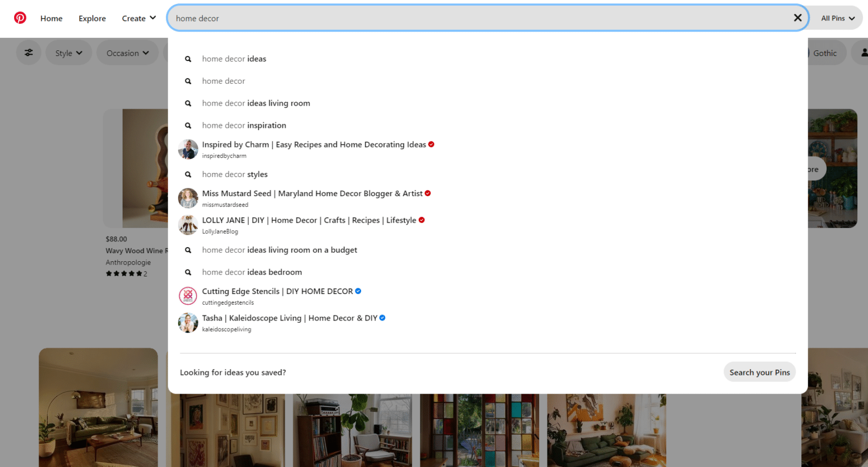Click Inspired by Charm's profile avatar
Screen dimensions: 868x467
188,149
